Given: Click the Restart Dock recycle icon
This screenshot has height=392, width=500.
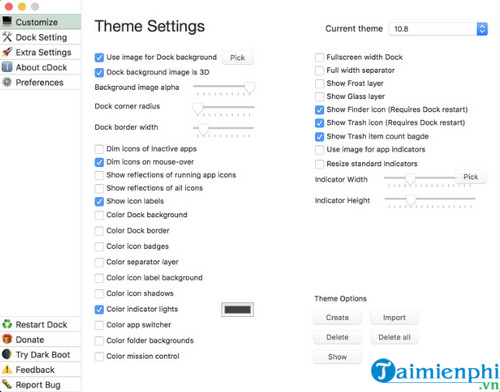Looking at the screenshot, I should pos(7,324).
